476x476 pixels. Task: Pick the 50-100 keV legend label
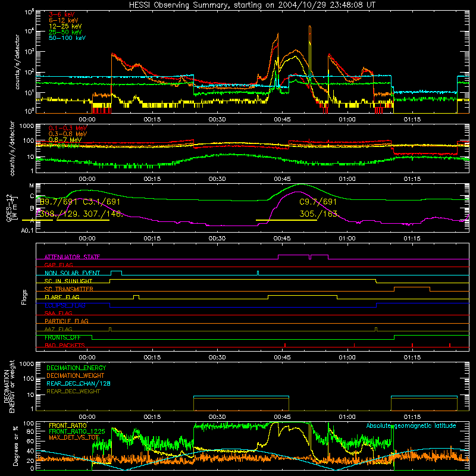67,38
